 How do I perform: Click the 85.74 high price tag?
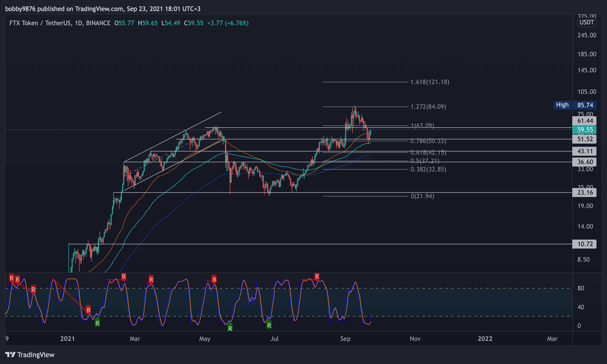pyautogui.click(x=585, y=105)
